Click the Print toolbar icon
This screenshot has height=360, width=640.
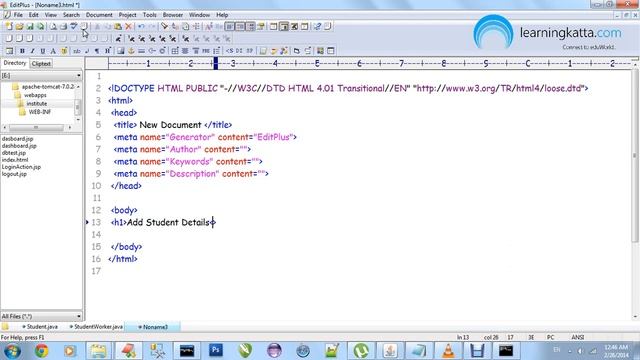[63, 27]
